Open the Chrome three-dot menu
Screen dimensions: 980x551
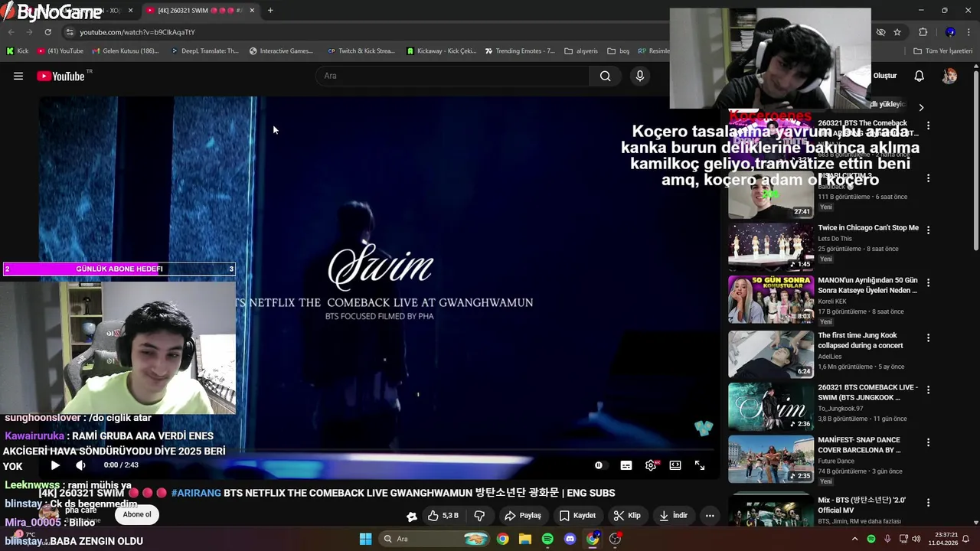[969, 32]
